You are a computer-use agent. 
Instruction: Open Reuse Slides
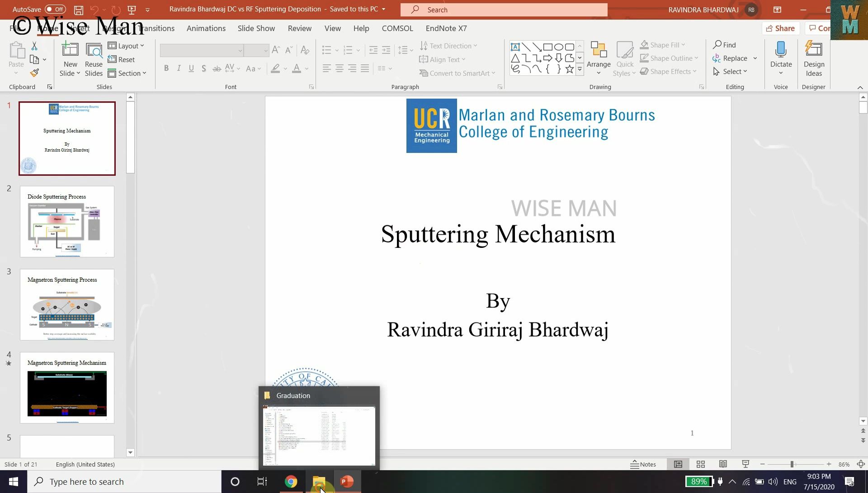[94, 59]
